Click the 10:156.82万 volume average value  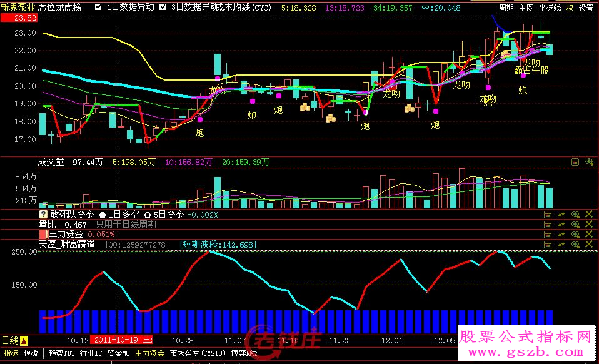coord(189,163)
